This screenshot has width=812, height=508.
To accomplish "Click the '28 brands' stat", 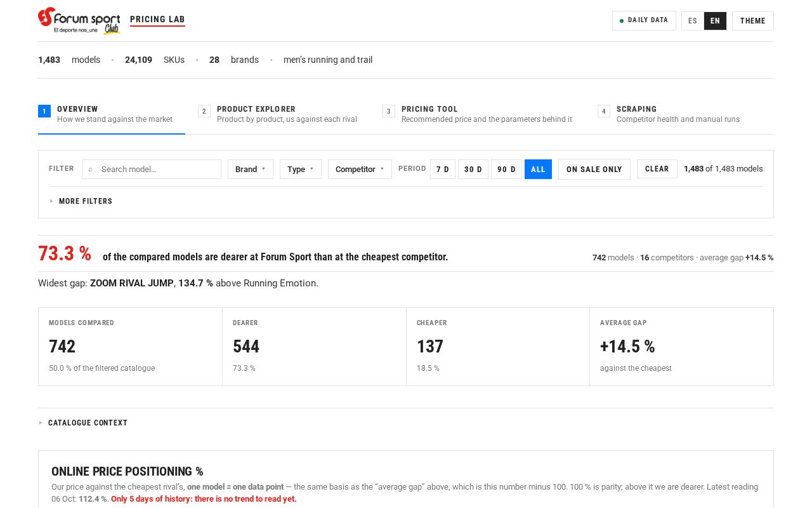I will point(234,60).
